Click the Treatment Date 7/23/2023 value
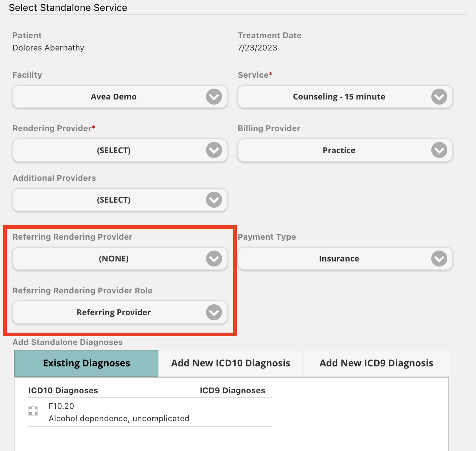Screen dimensions: 476x451 pos(257,48)
